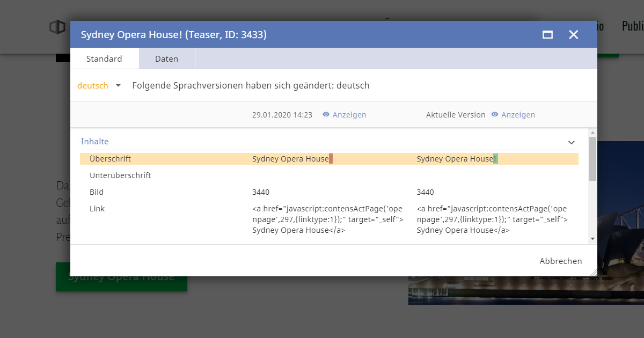Click current version Bild value 3440
This screenshot has width=644, height=338.
426,192
